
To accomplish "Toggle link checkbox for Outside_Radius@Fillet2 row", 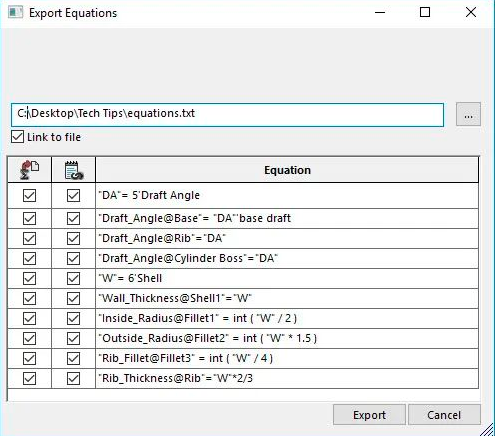I will (x=73, y=339).
